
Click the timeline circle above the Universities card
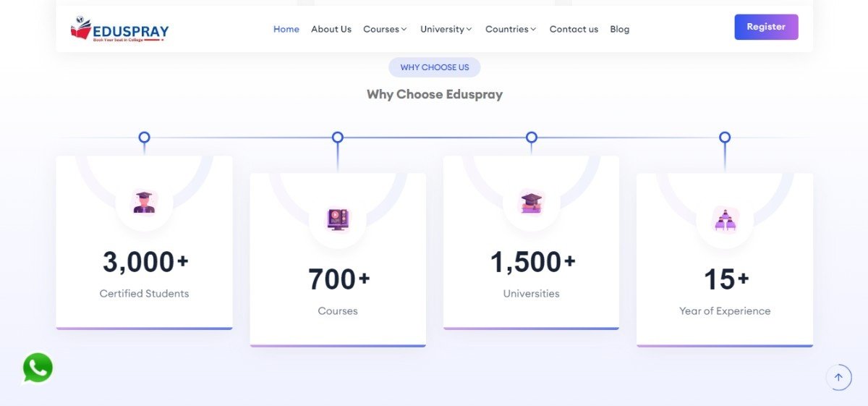532,138
